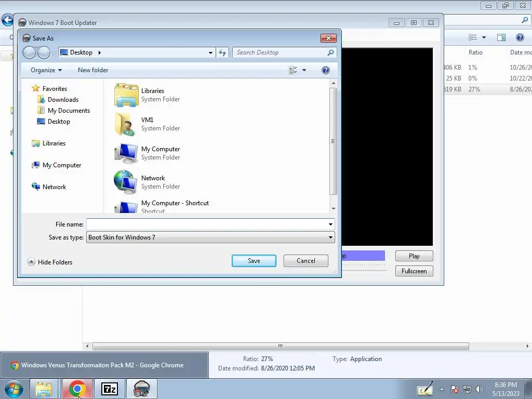Open Save As help icon
The image size is (532, 399).
(x=325, y=70)
